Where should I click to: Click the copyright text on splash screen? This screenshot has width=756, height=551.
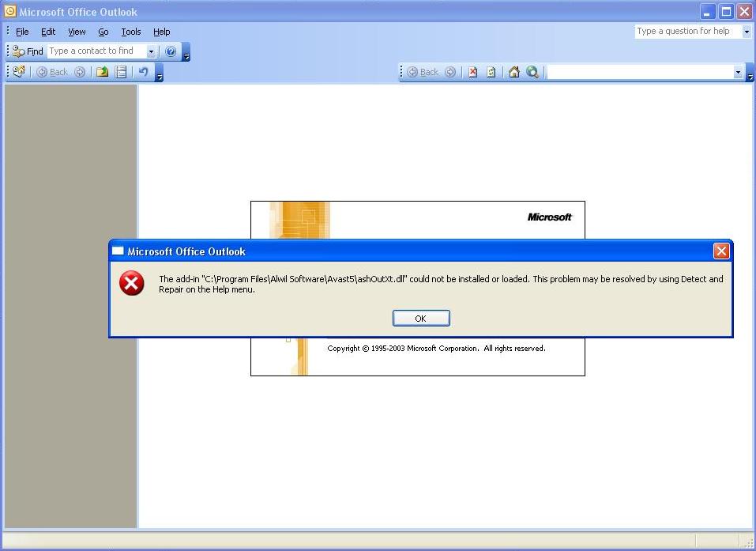(x=436, y=349)
